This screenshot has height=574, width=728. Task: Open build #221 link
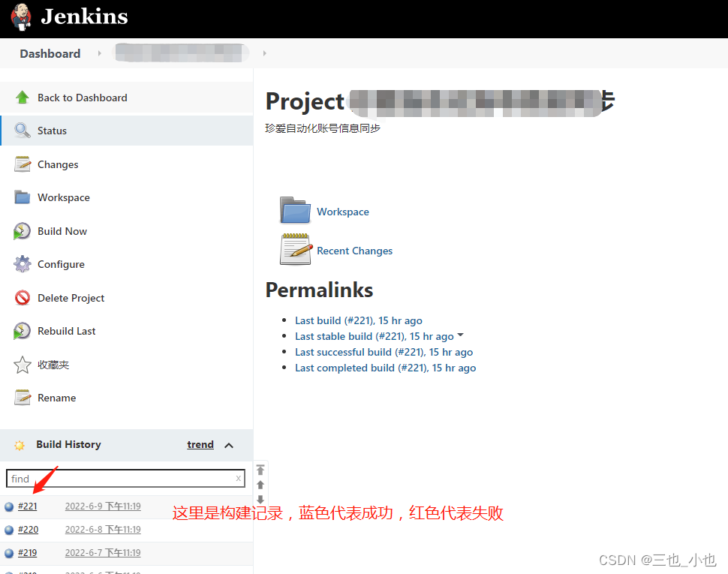[27, 506]
